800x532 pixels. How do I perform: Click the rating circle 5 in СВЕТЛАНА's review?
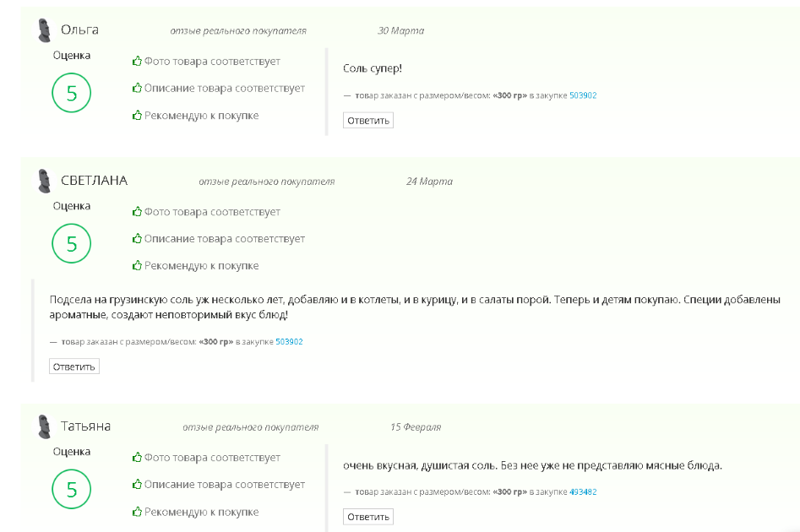click(72, 243)
